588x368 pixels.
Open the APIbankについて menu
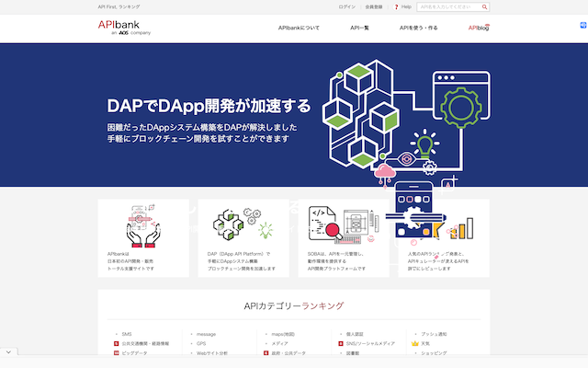pyautogui.click(x=299, y=28)
